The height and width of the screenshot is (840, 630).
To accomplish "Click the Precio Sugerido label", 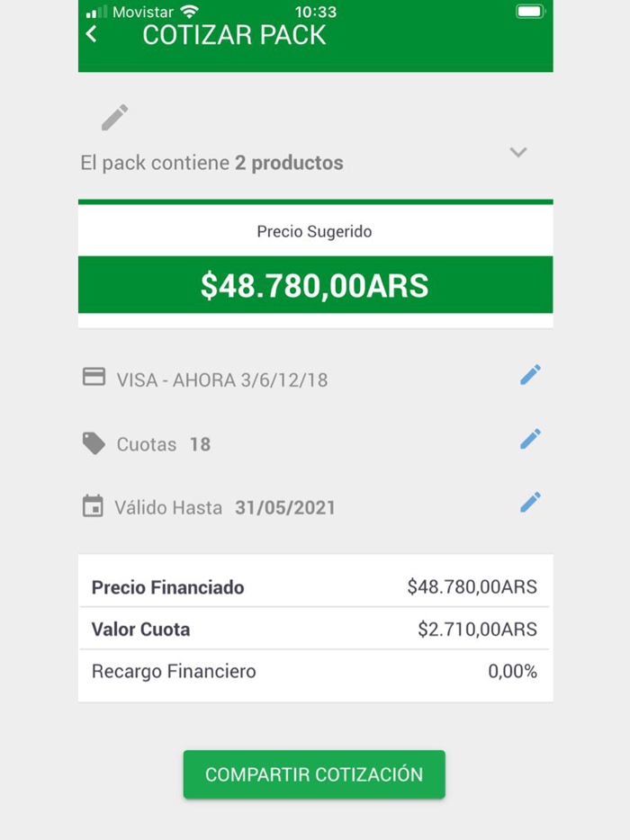I will click(x=314, y=231).
